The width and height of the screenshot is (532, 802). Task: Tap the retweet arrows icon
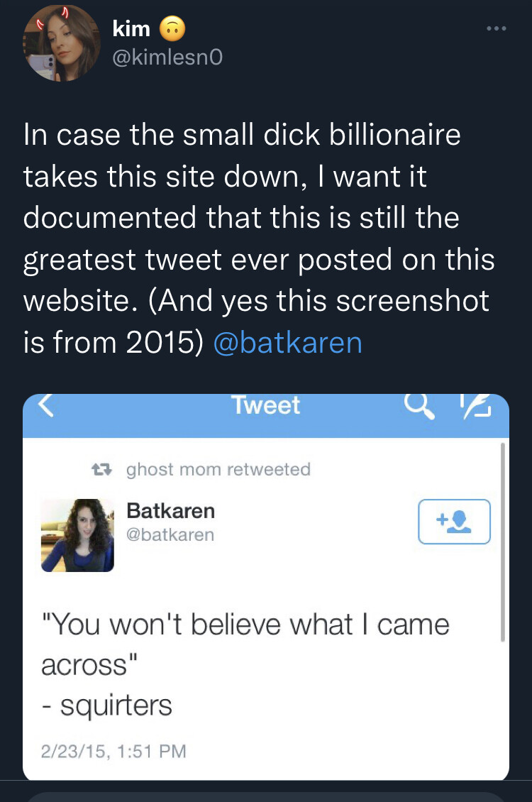pos(101,469)
